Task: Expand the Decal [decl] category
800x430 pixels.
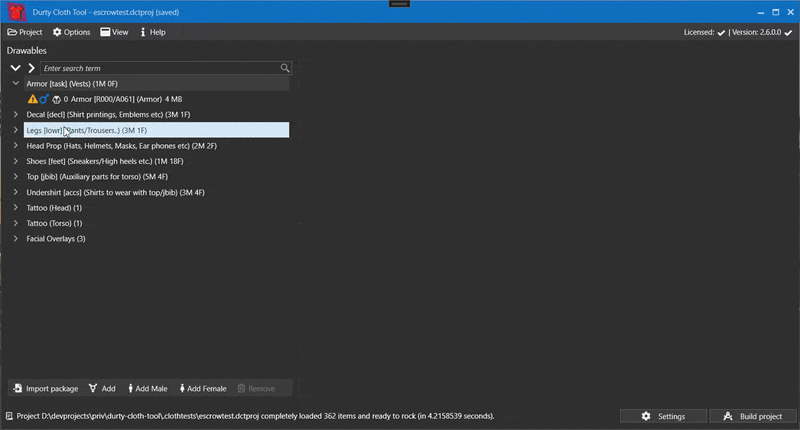Action: pos(15,115)
